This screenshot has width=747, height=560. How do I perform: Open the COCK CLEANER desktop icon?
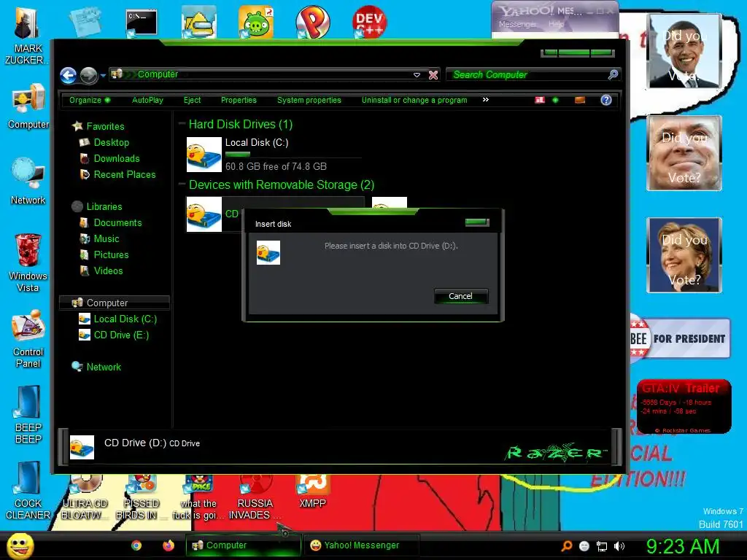point(28,491)
